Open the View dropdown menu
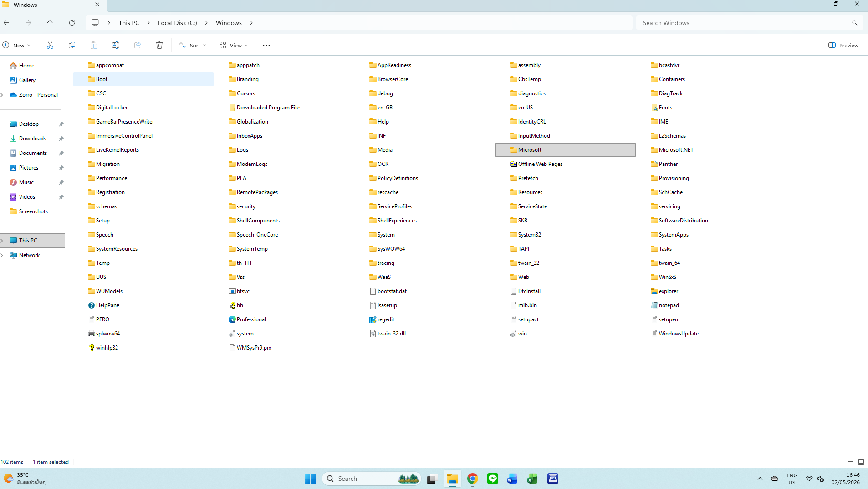868x489 pixels. 233,45
